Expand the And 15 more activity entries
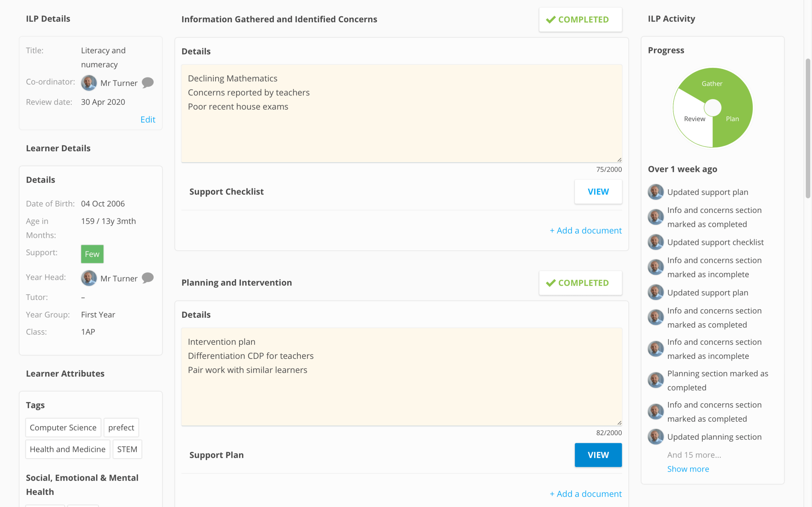Viewport: 812px width, 507px height. [694, 455]
